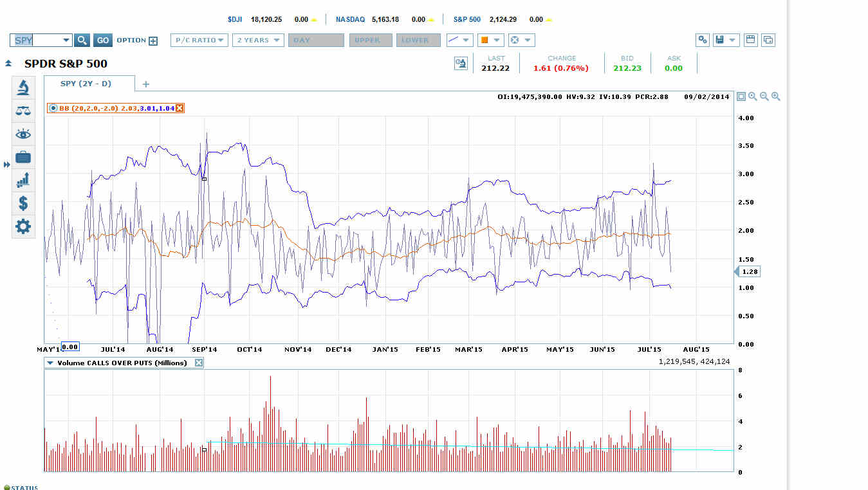868x490 pixels.
Task: Open the bar chart growth icon
Action: click(23, 180)
